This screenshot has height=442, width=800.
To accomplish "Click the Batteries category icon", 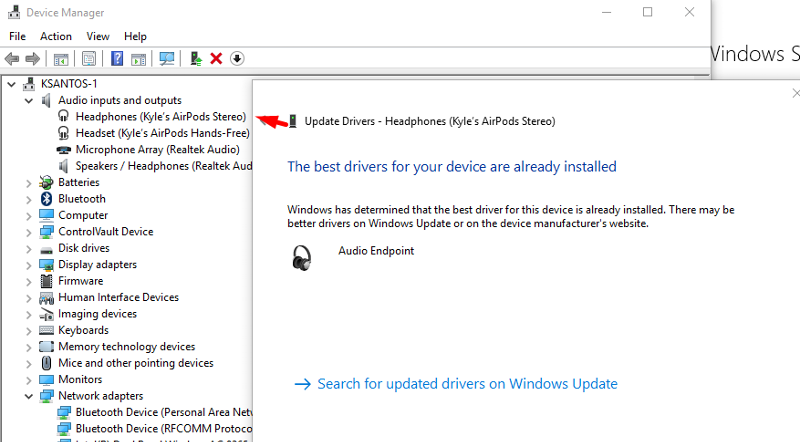I will point(46,182).
